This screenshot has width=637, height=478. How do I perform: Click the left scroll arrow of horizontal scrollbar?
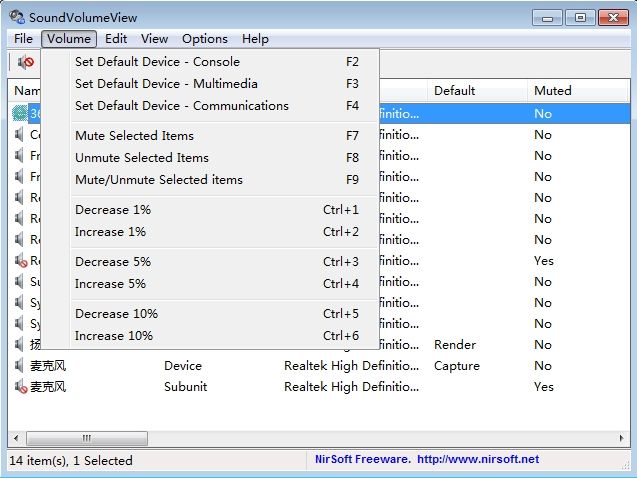click(x=16, y=438)
